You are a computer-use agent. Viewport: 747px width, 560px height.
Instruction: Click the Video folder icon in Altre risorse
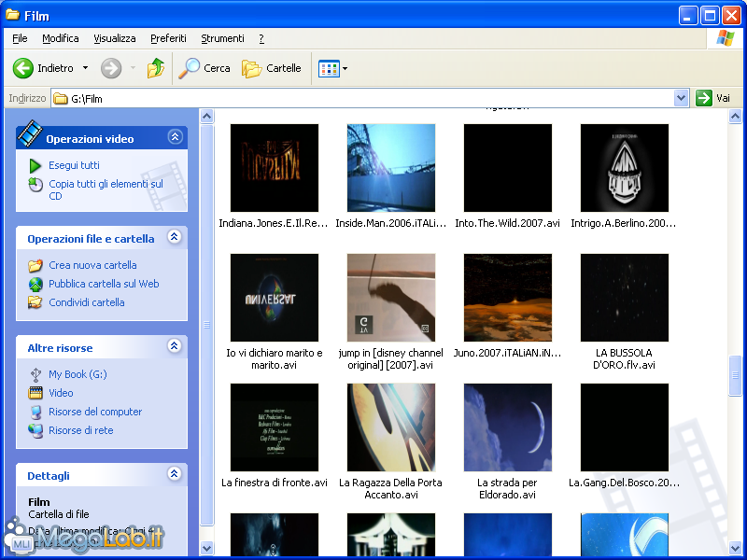[35, 393]
